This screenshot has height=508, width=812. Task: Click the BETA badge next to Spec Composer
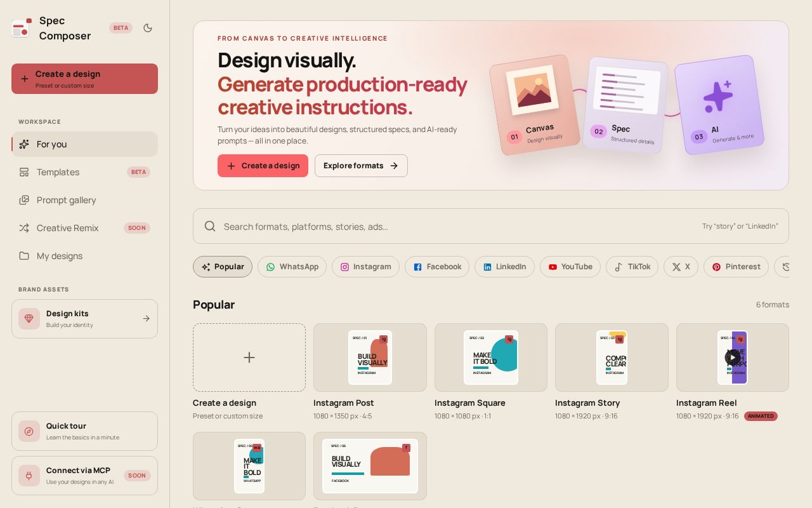coord(121,28)
